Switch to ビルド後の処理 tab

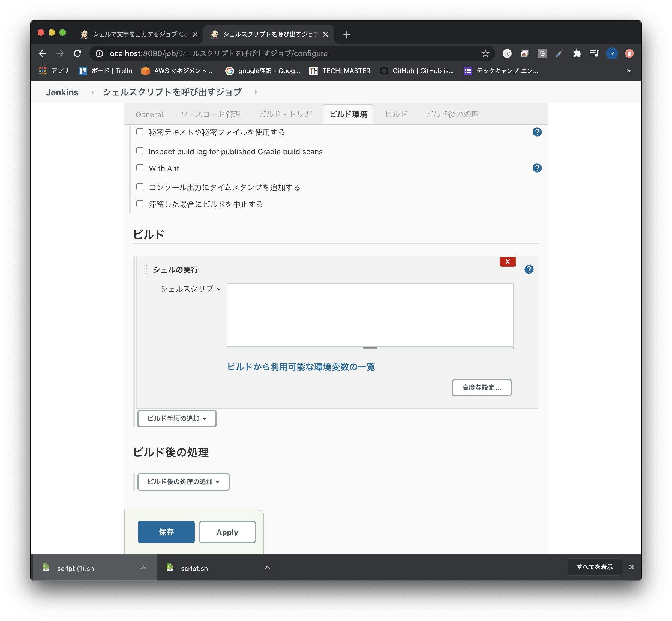(452, 114)
